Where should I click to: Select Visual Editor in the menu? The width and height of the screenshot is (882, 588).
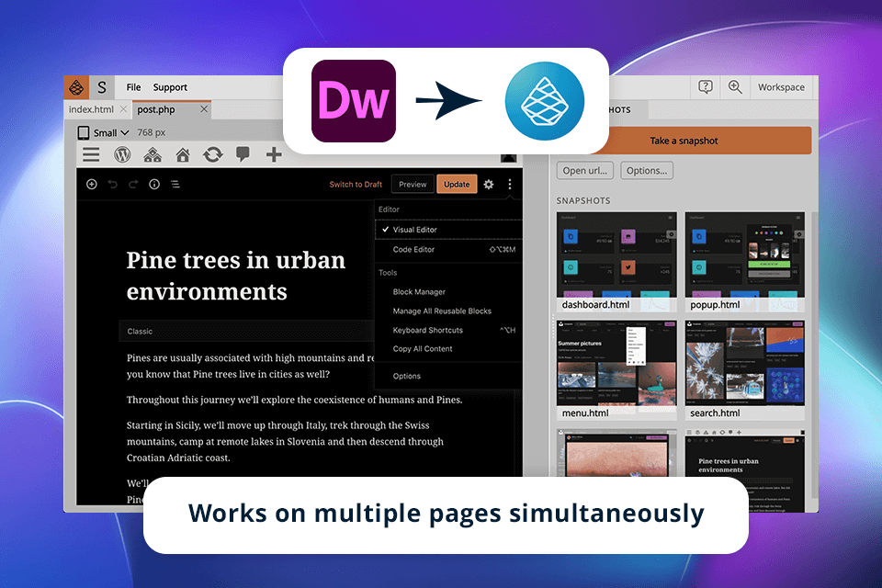point(448,230)
